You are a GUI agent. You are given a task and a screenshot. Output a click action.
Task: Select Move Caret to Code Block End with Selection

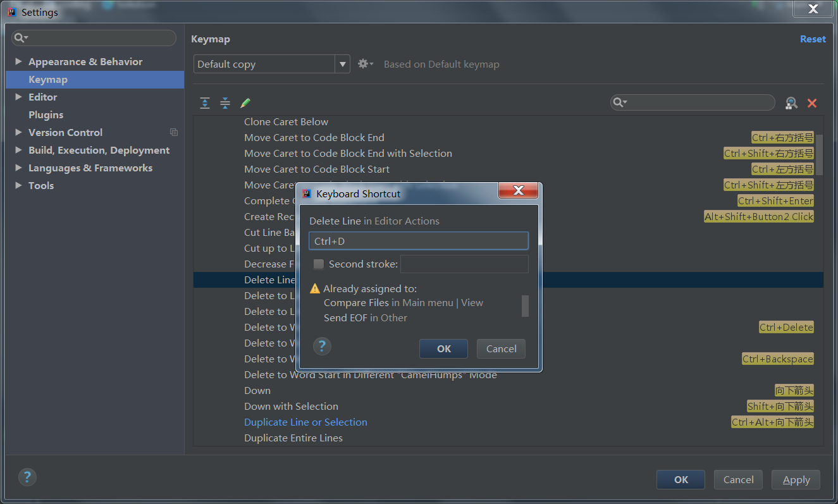[348, 153]
